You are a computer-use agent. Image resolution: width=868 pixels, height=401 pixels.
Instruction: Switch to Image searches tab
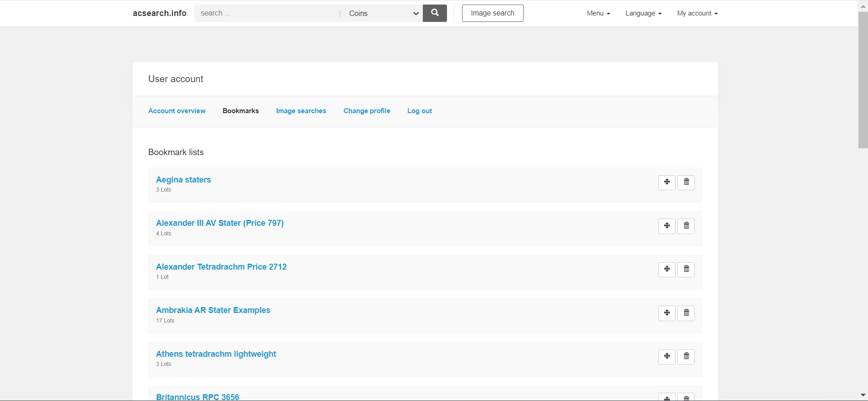click(301, 111)
